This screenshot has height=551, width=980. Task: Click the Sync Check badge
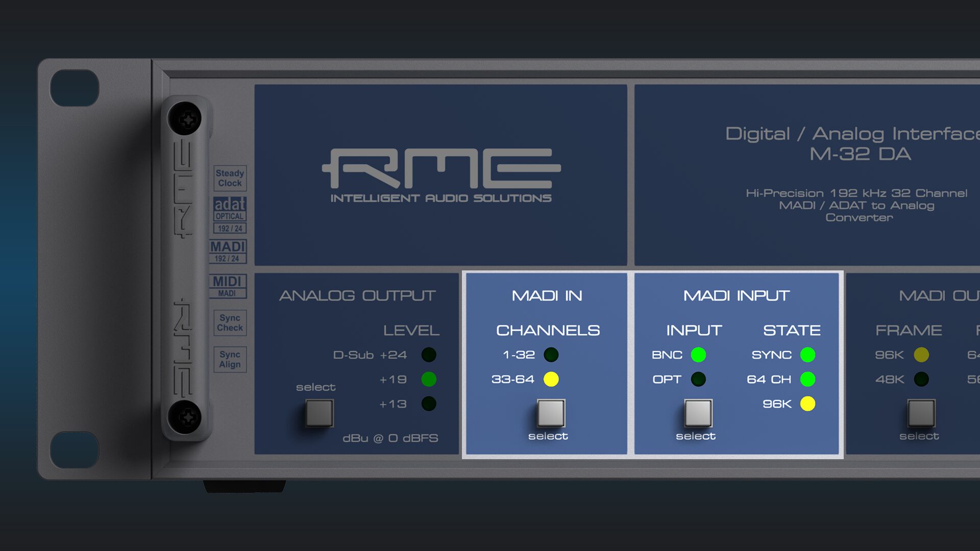click(x=230, y=322)
